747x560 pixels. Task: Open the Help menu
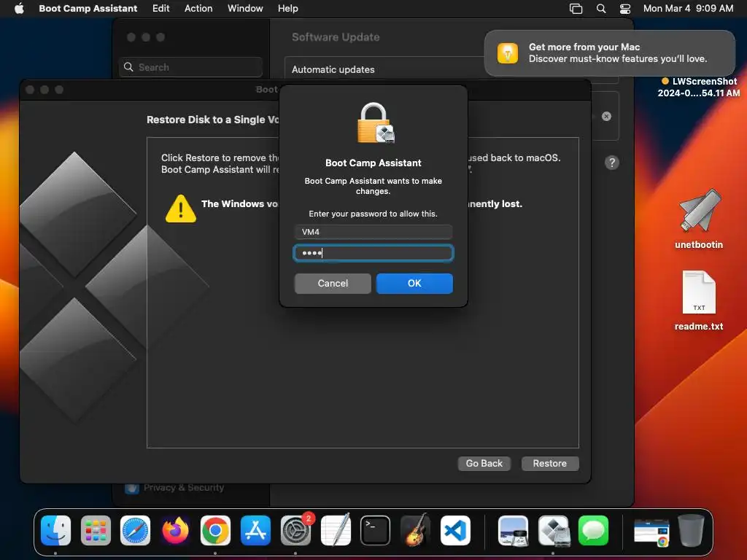coord(287,8)
